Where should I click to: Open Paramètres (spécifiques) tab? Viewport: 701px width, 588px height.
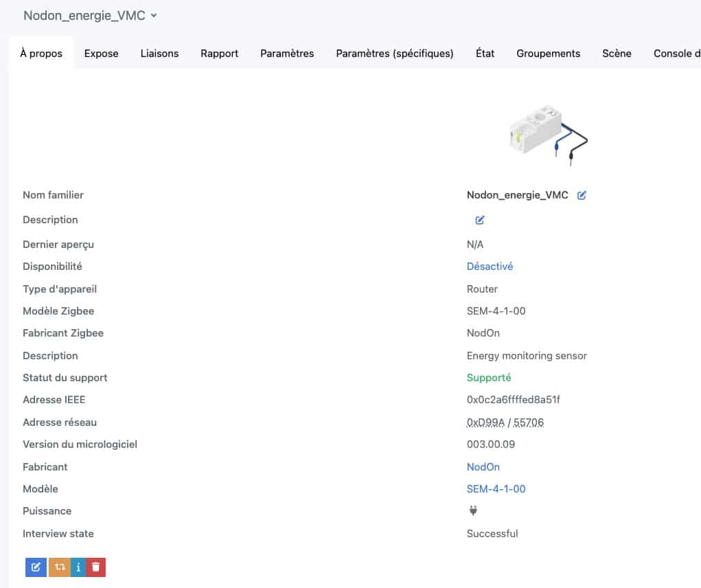click(x=395, y=54)
